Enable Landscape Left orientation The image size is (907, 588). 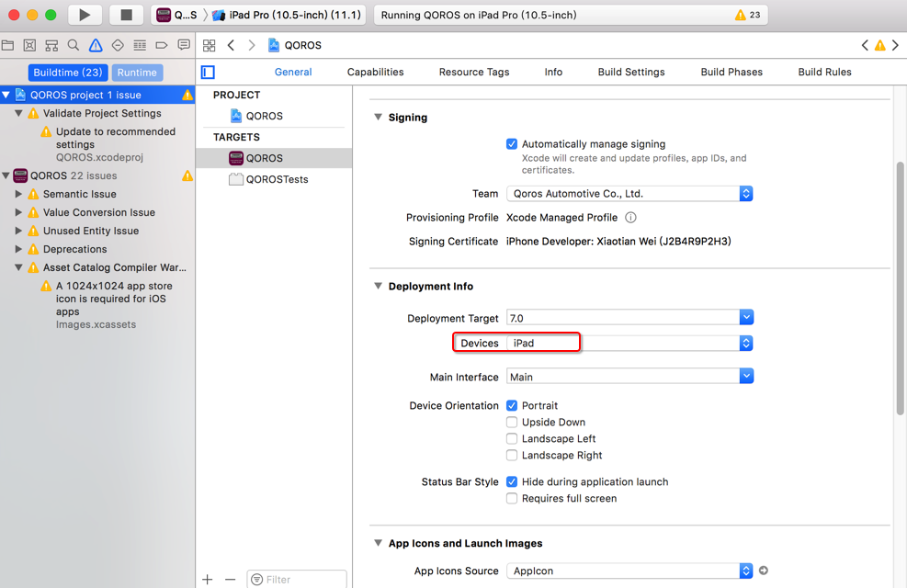pos(512,439)
